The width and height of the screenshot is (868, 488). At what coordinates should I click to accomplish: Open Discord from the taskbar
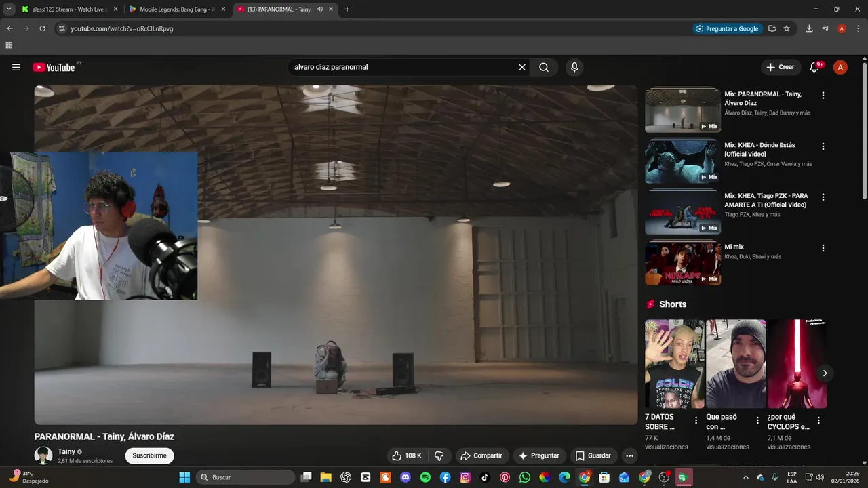click(406, 477)
